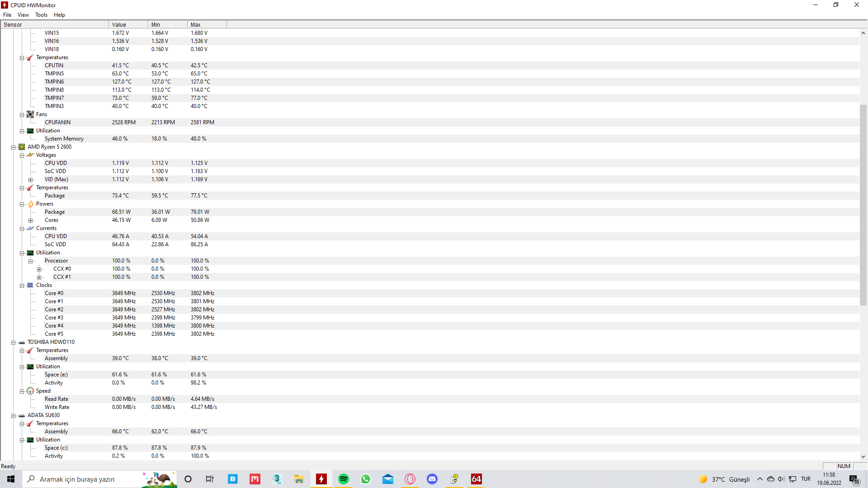
Task: Expand the Cores power node
Action: [30, 221]
